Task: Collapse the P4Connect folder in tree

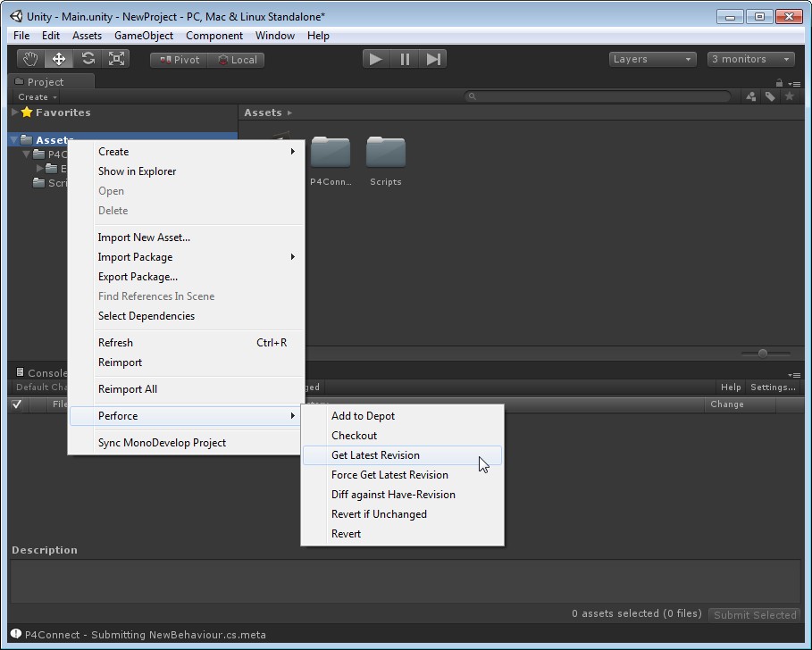Action: 27,154
